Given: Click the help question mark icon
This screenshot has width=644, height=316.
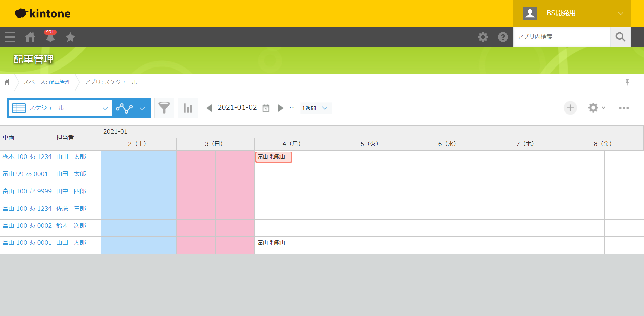Looking at the screenshot, I should tap(503, 37).
